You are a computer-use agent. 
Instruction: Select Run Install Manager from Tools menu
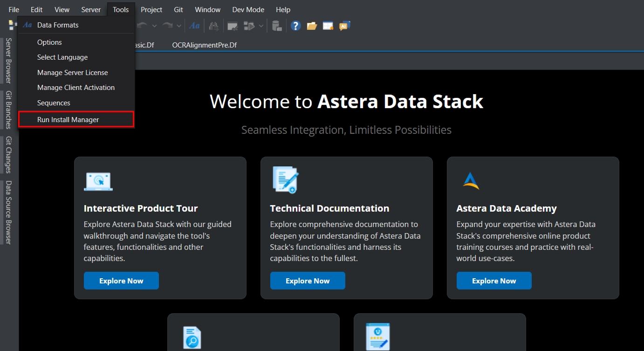[68, 120]
